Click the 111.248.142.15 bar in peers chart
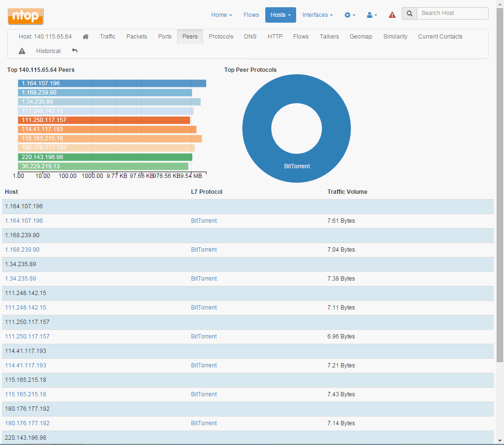This screenshot has height=445, width=504. coord(106,111)
